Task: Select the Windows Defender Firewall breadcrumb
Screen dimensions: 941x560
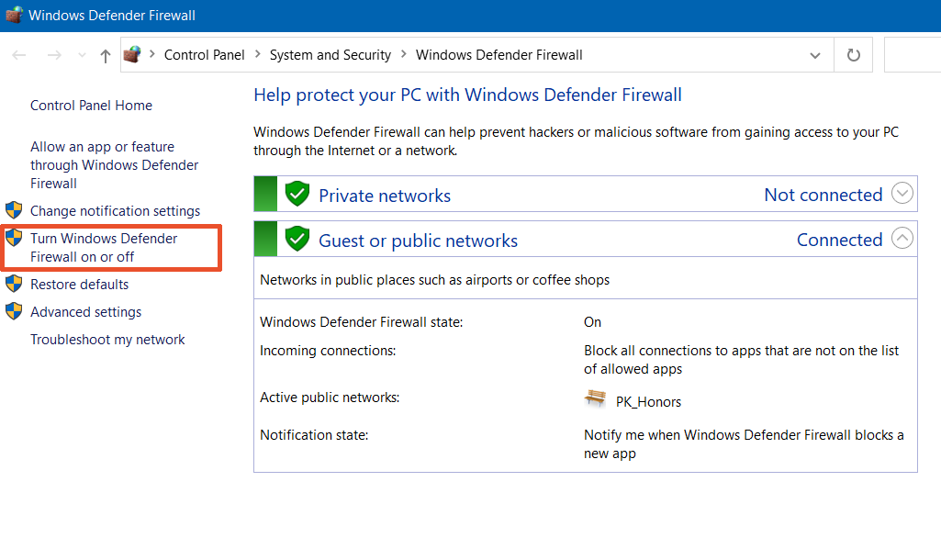Action: click(499, 55)
